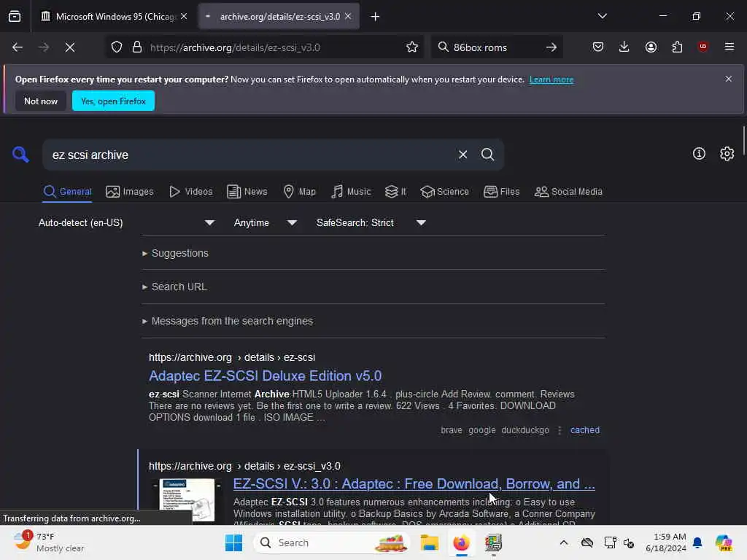Expand the Search URL section
This screenshot has height=560, width=747.
(x=175, y=287)
